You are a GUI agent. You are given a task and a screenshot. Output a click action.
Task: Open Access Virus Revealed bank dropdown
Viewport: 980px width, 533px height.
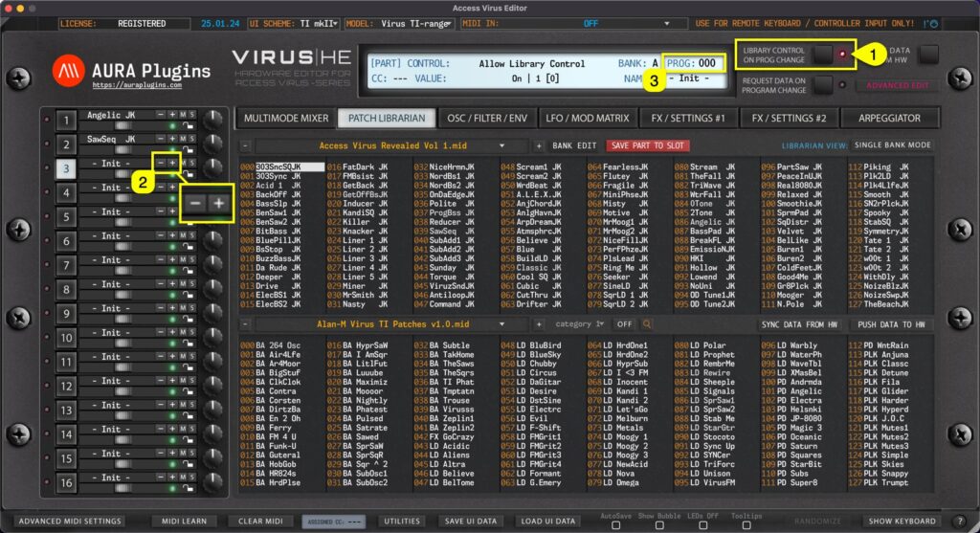point(391,145)
